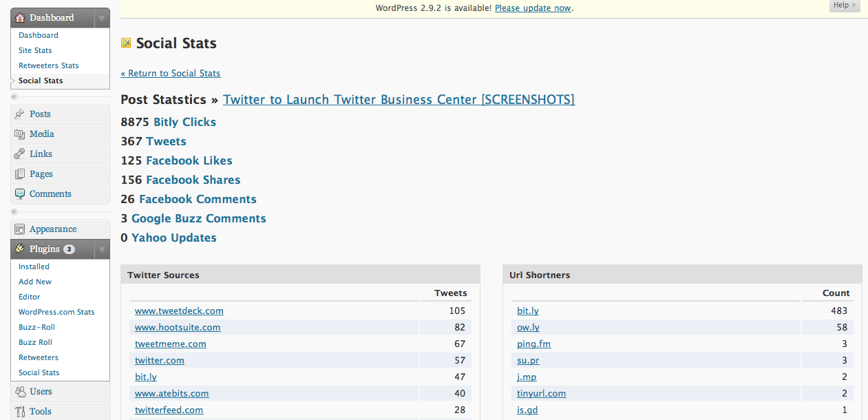
Task: Open Dashboard submenu item
Action: (x=39, y=35)
